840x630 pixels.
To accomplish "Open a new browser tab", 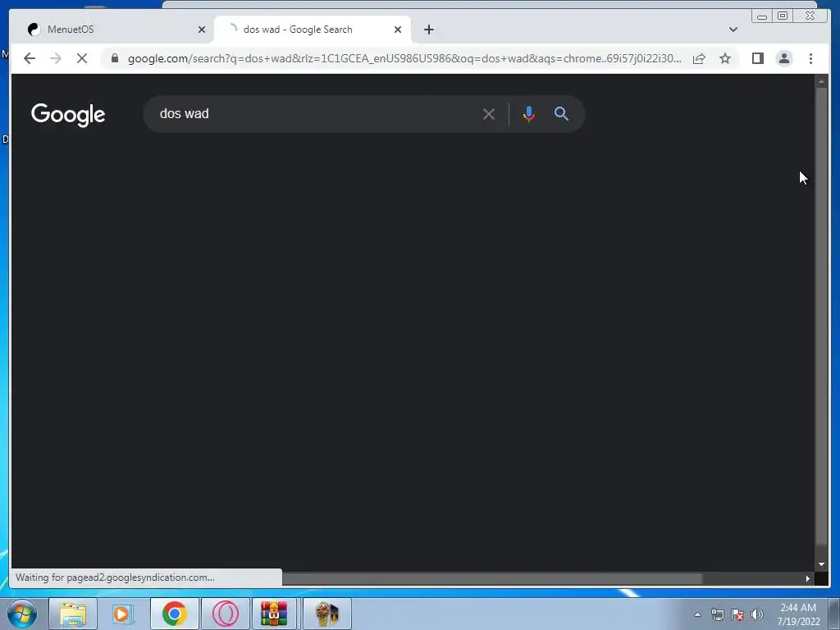I will coord(428,30).
